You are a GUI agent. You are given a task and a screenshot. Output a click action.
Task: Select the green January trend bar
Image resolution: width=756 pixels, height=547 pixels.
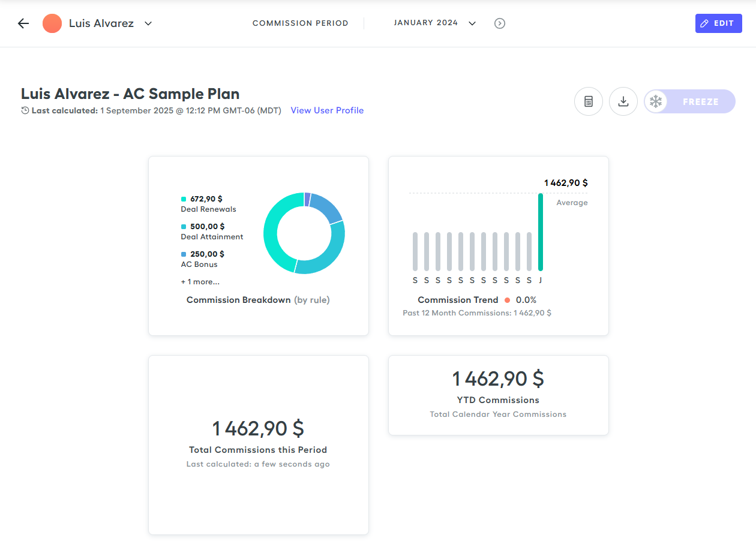pos(540,232)
